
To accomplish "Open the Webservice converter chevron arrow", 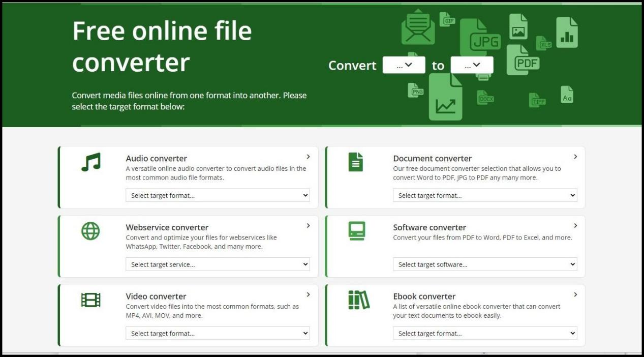I will point(308,225).
